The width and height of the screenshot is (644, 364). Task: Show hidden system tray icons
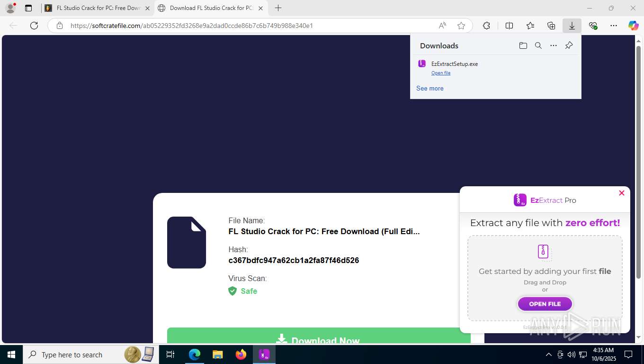pos(549,355)
